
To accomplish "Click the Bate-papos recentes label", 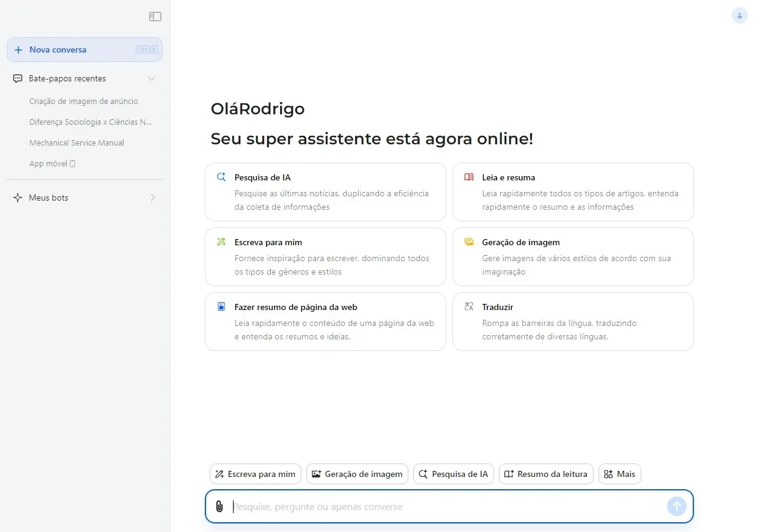I will point(67,79).
